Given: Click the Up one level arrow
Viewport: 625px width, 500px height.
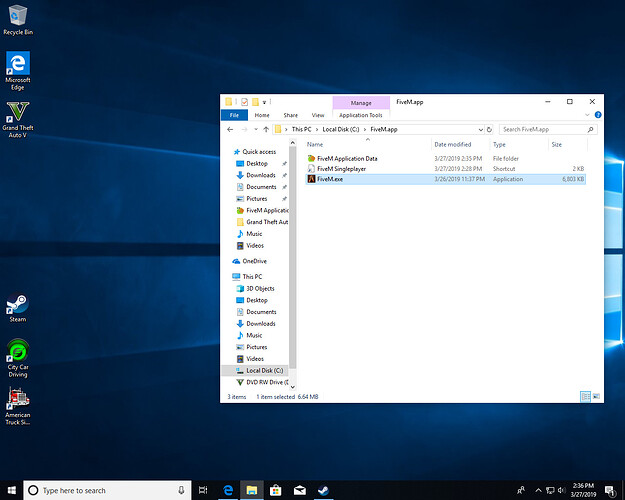Looking at the screenshot, I should coord(266,129).
